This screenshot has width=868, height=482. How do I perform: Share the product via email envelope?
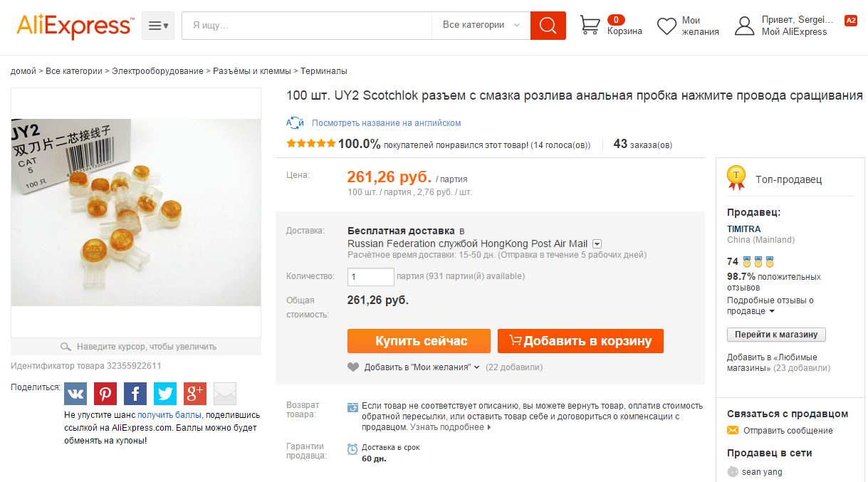pos(225,394)
